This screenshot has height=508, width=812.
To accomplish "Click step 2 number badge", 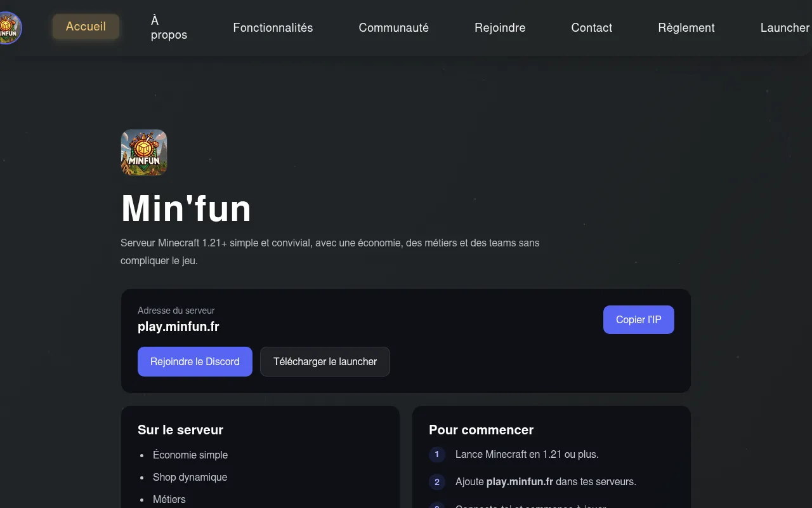I will [x=436, y=482].
